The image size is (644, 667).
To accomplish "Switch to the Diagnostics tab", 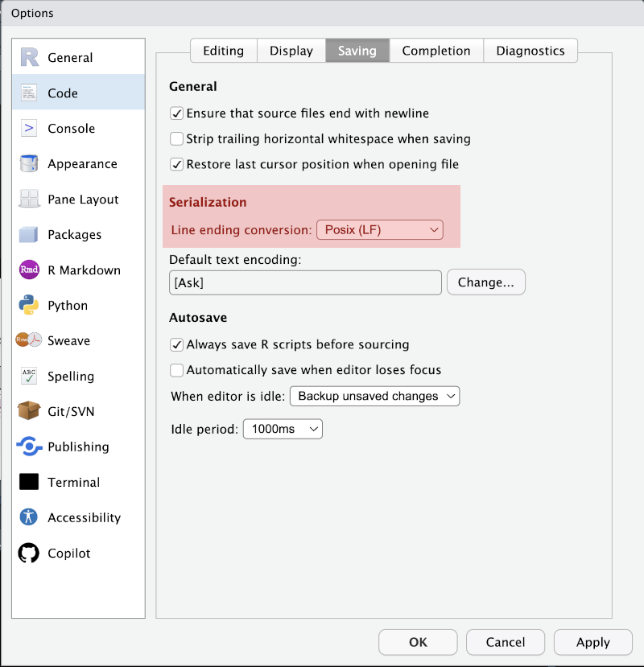I will click(530, 51).
